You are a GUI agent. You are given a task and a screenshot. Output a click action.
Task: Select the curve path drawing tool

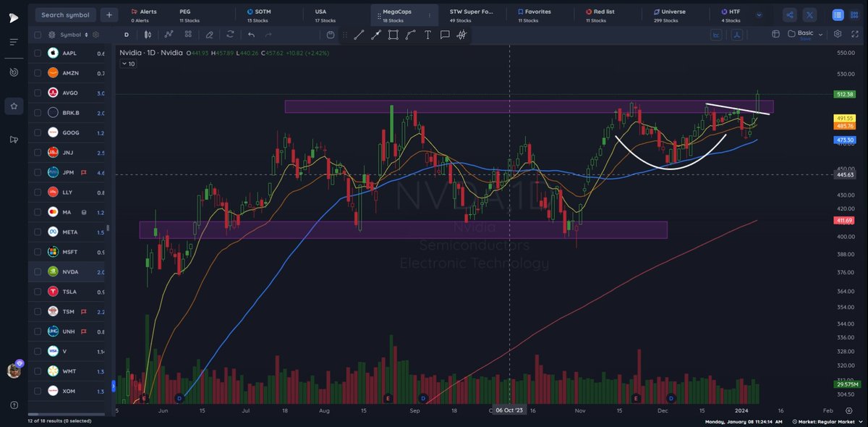point(410,35)
